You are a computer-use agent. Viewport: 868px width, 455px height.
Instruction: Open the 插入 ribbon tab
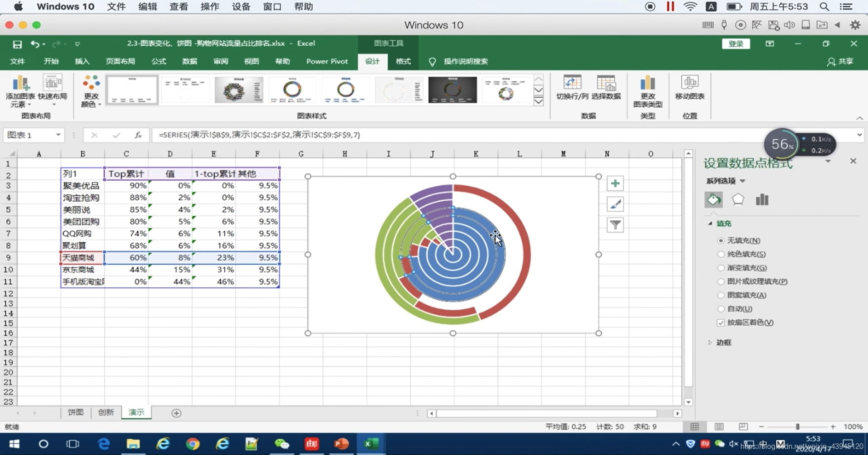pyautogui.click(x=82, y=61)
